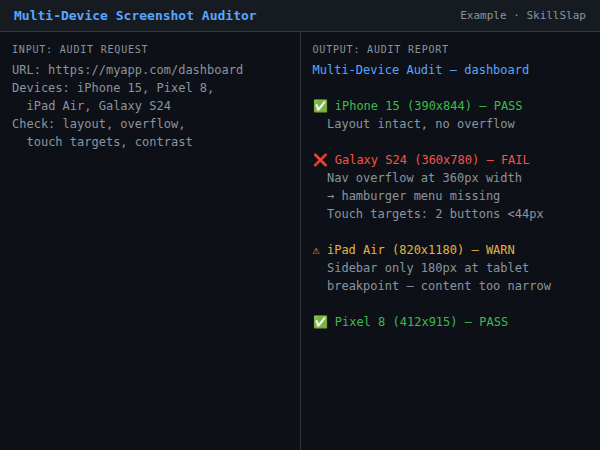This screenshot has width=600, height=450.
Task: Open the myapp.com dashboard URL
Action: 146,70
